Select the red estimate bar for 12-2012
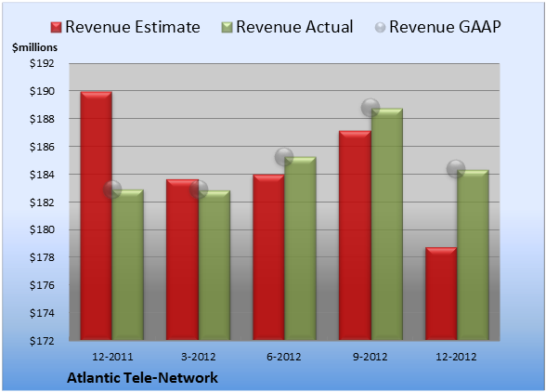The height and width of the screenshot is (392, 546). coord(441,294)
